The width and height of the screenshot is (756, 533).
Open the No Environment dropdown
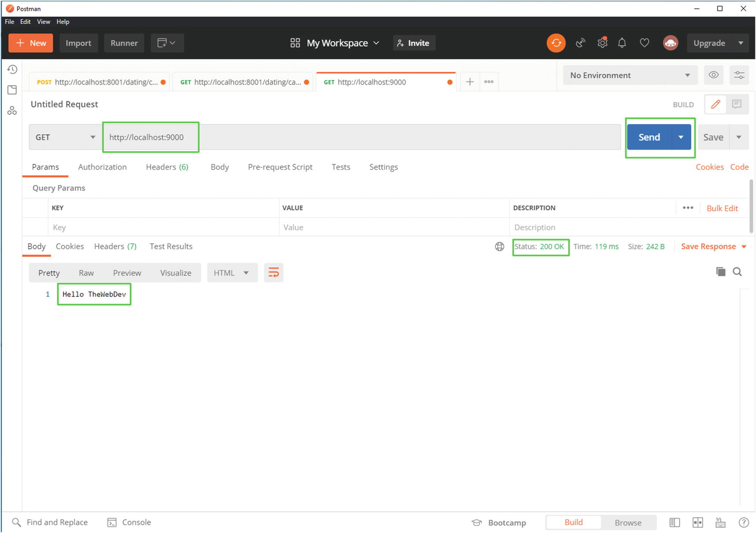pyautogui.click(x=630, y=75)
